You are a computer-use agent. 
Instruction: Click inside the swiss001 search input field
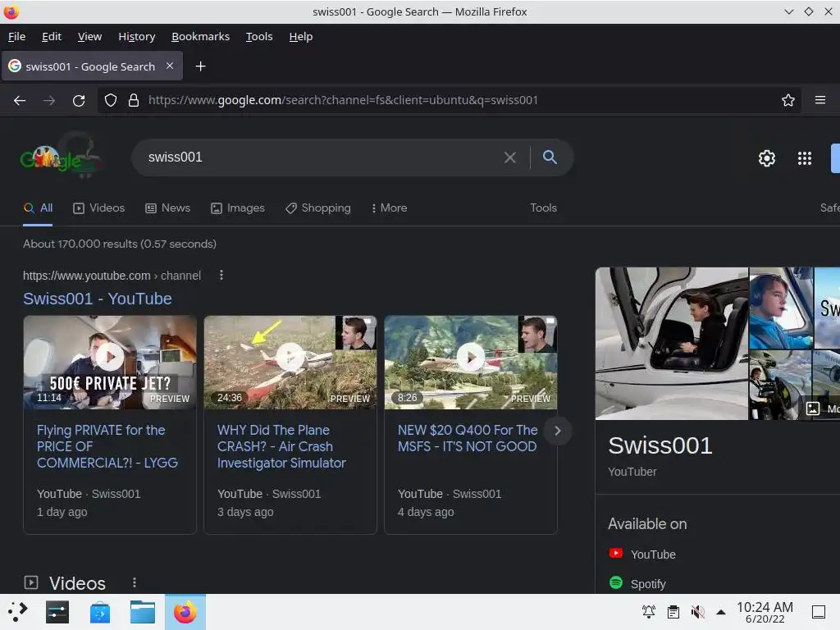(x=322, y=157)
